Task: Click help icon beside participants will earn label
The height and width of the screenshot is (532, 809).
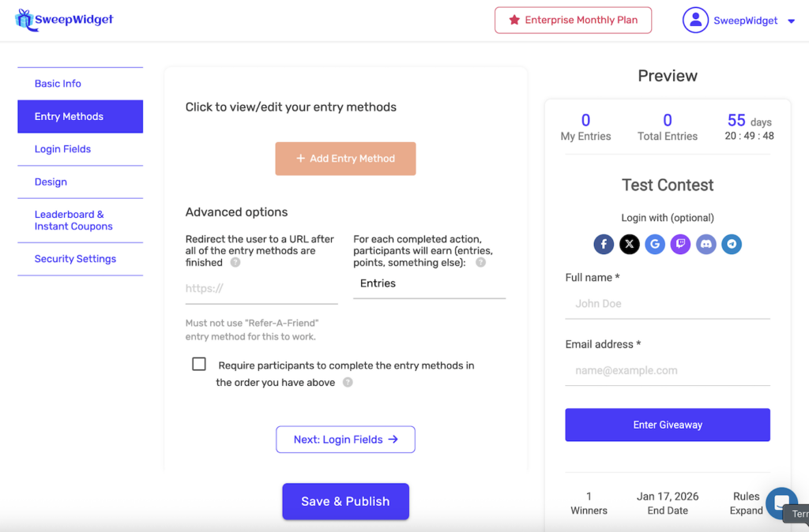Action: 480,263
